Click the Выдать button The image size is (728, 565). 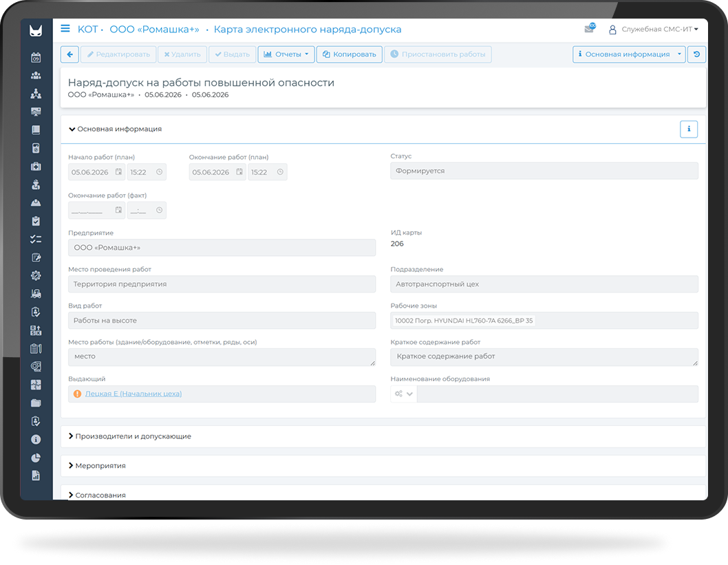(x=232, y=54)
